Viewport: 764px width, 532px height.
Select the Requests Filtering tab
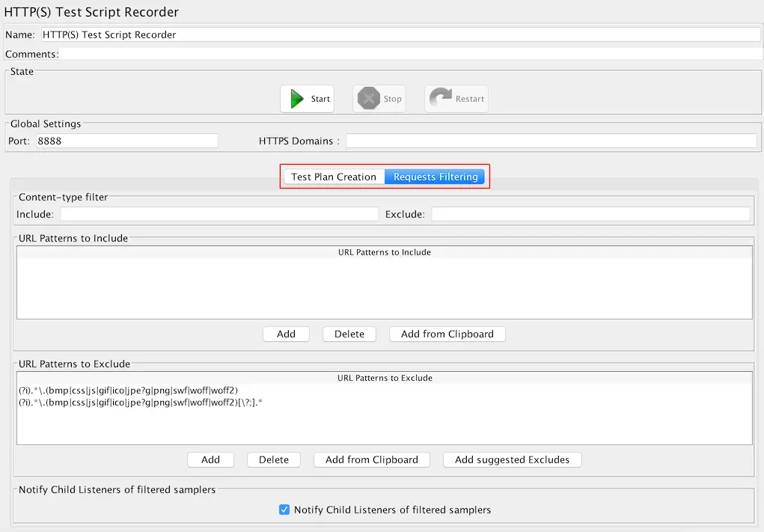click(435, 177)
